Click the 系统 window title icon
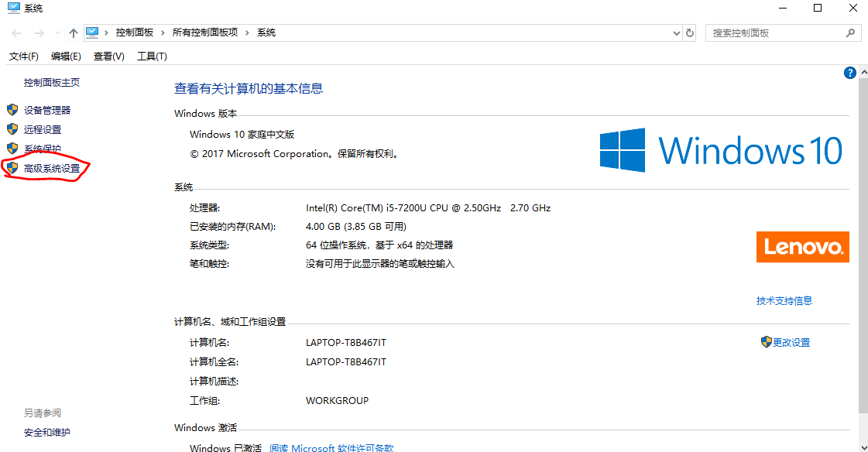The width and height of the screenshot is (868, 452). [x=13, y=9]
